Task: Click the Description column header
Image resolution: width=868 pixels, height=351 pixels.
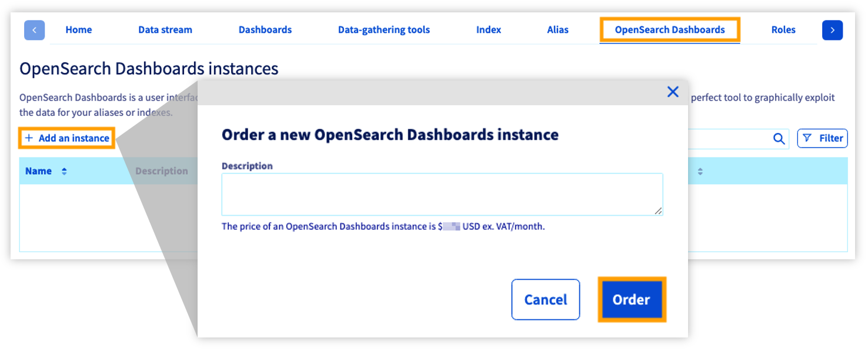Action: (x=162, y=171)
